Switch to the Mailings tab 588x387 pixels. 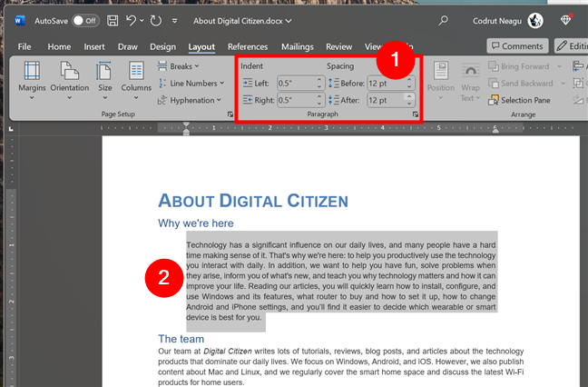coord(298,46)
